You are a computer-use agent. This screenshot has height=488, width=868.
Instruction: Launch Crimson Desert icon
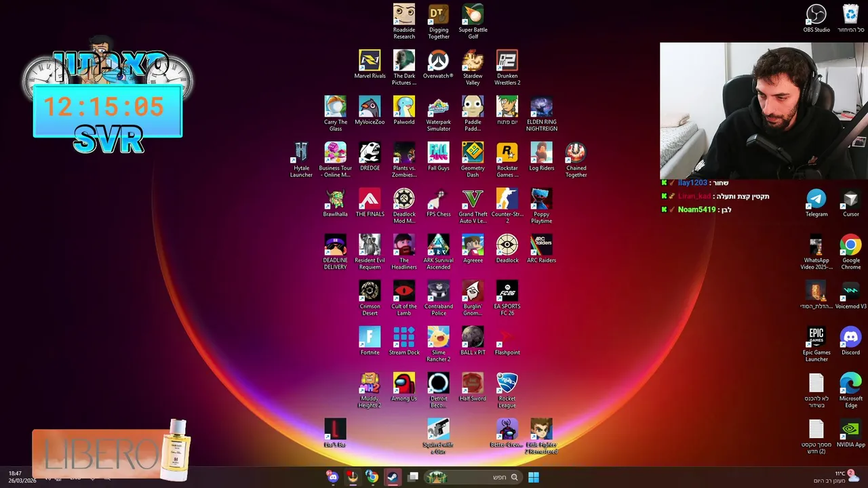[x=370, y=298]
